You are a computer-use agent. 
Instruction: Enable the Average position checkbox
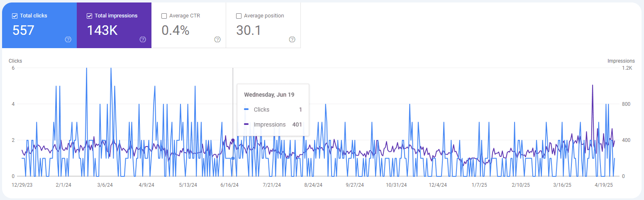tap(239, 16)
